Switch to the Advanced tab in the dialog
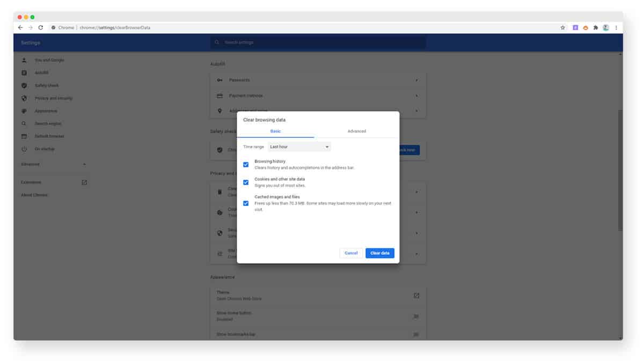Screen dimensions: 644x361 [x=357, y=131]
